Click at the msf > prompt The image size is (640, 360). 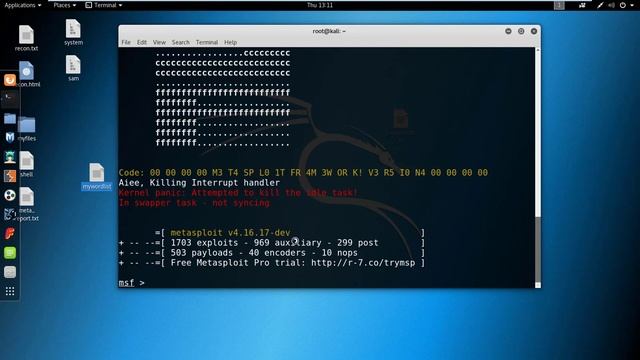(131, 282)
